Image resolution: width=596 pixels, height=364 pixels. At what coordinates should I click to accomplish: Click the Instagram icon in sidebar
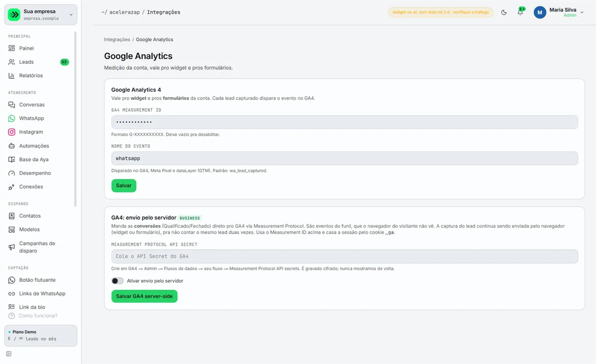point(11,132)
